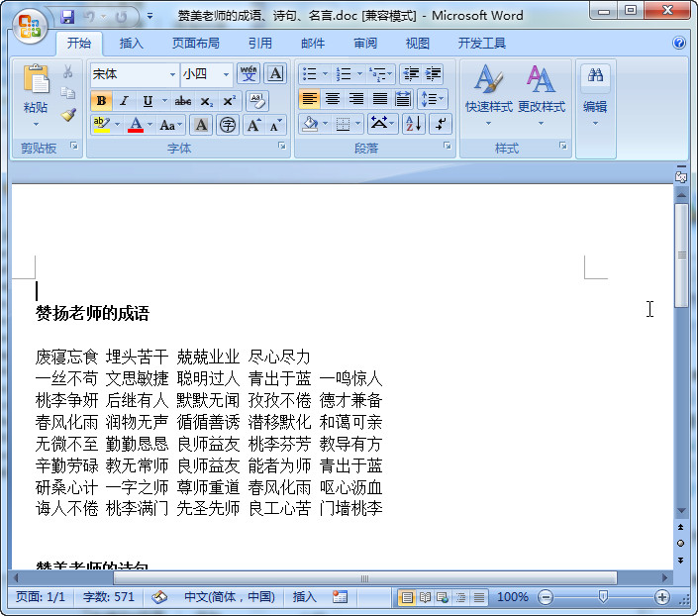Open line spacing dropdown
698x616 pixels.
pos(433,98)
